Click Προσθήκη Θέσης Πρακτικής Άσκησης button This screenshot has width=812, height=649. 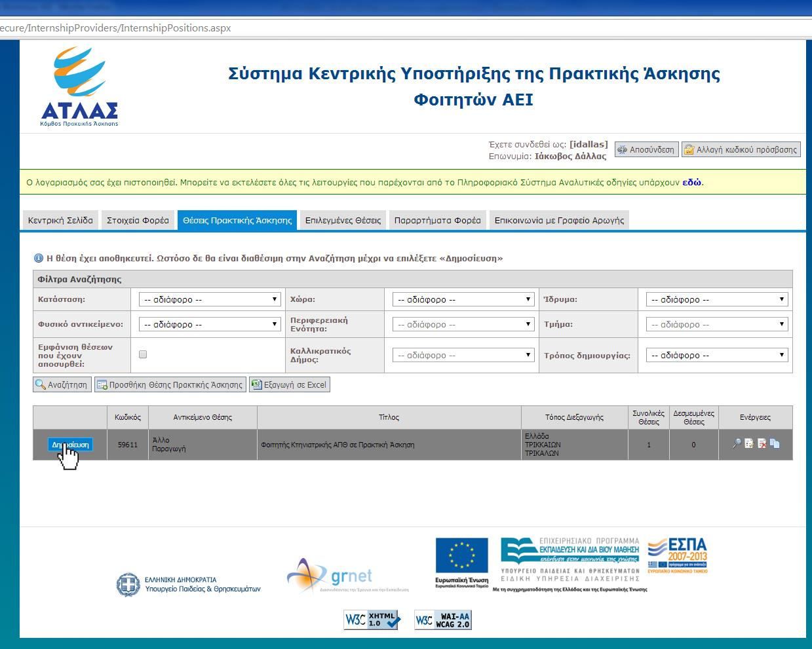170,384
